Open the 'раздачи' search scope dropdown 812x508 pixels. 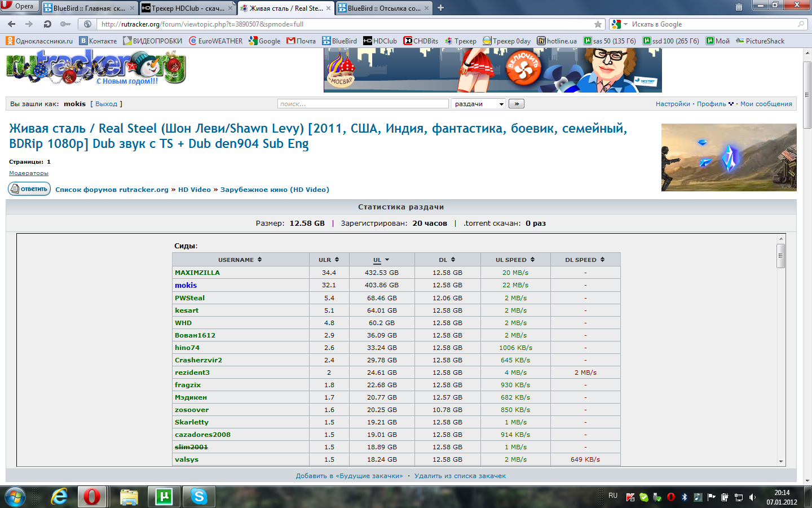point(478,104)
